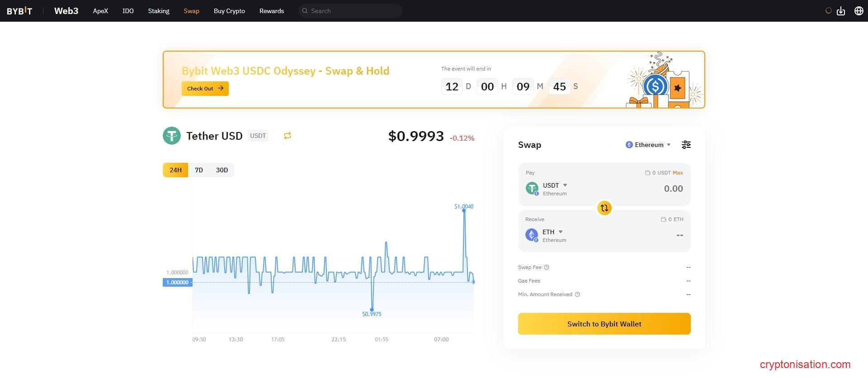Image resolution: width=868 pixels, height=378 pixels.
Task: Open the app download icon
Action: tap(841, 11)
